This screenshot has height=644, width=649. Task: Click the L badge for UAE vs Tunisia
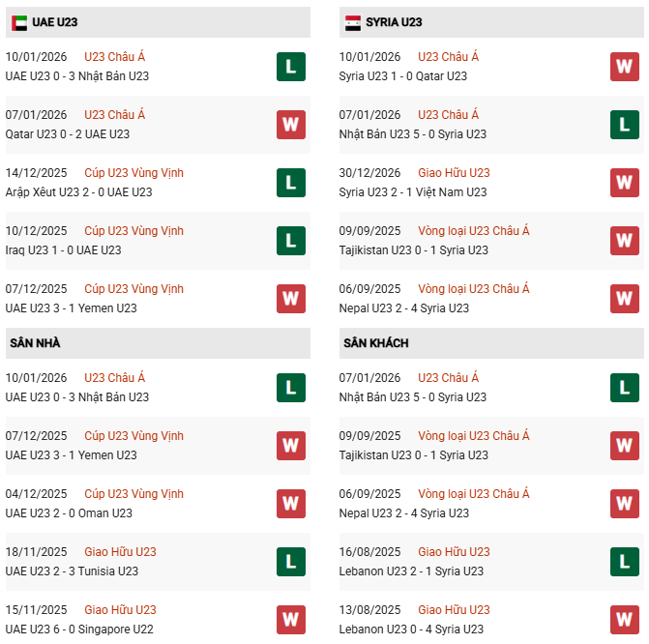tap(290, 562)
